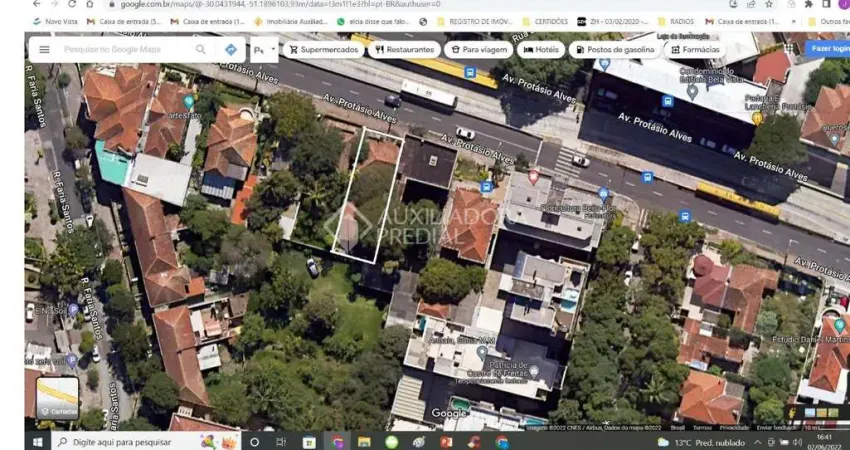Go to the browser home page icon
Image resolution: width=850 pixels, height=450 pixels.
click(x=90, y=4)
